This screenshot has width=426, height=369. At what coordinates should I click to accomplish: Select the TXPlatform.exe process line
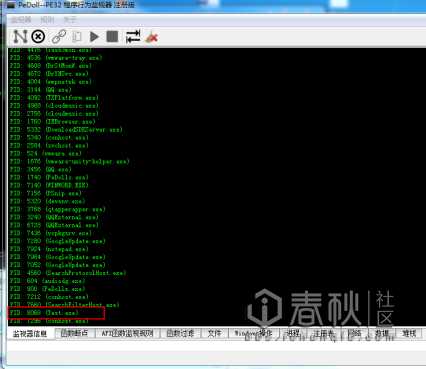(54, 98)
